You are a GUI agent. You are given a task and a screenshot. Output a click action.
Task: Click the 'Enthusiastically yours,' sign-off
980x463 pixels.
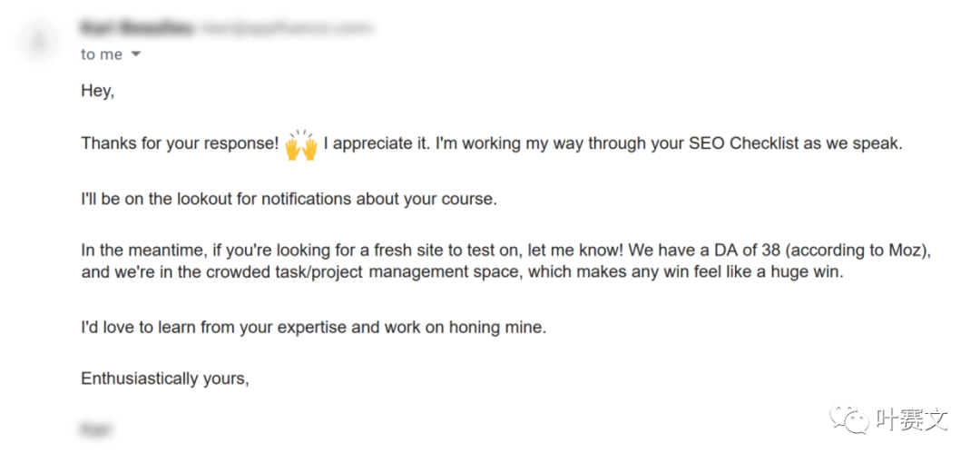pyautogui.click(x=166, y=379)
